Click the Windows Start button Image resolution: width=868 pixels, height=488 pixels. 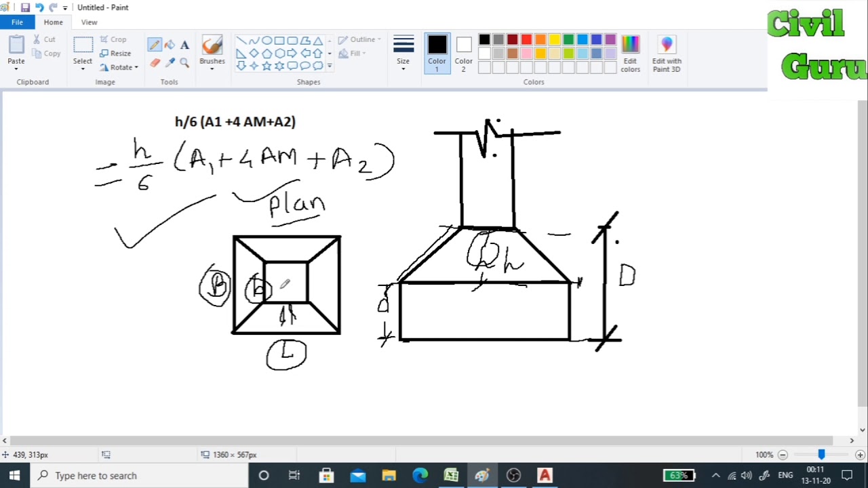14,475
